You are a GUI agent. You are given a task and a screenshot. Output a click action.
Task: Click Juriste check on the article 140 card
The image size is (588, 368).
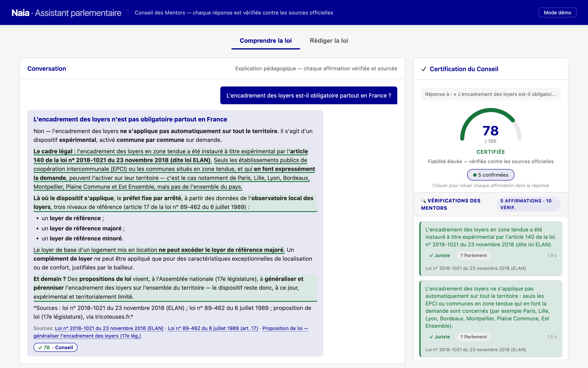point(439,255)
